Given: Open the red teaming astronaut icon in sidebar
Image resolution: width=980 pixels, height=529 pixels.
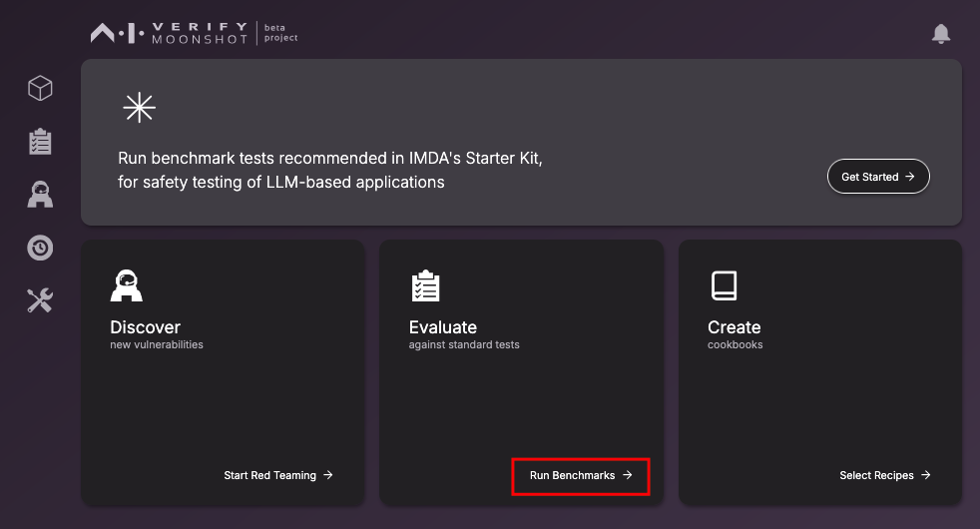Looking at the screenshot, I should tap(40, 195).
